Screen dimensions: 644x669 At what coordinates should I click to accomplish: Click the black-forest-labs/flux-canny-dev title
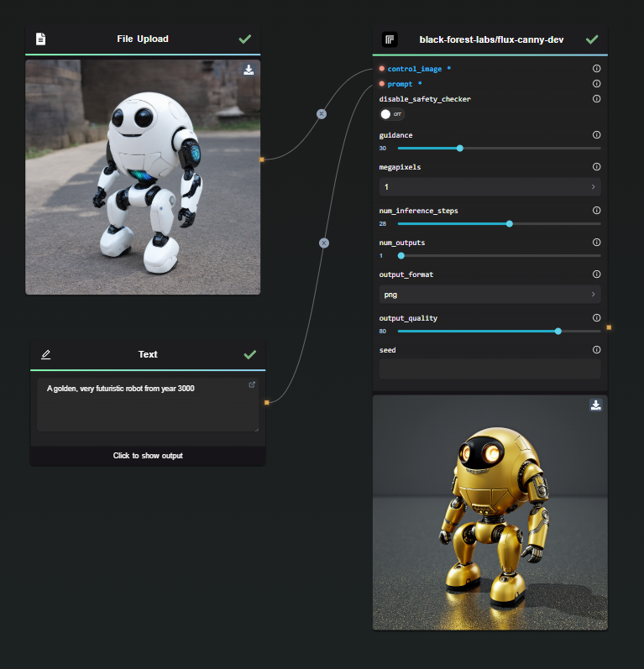click(491, 39)
